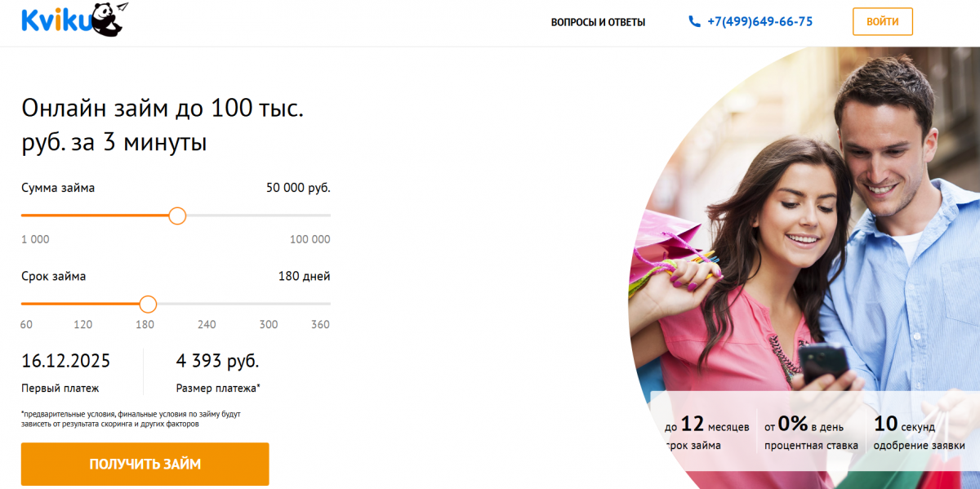Click the 1 000 minimum amount label
The width and height of the screenshot is (980, 489).
(x=35, y=239)
